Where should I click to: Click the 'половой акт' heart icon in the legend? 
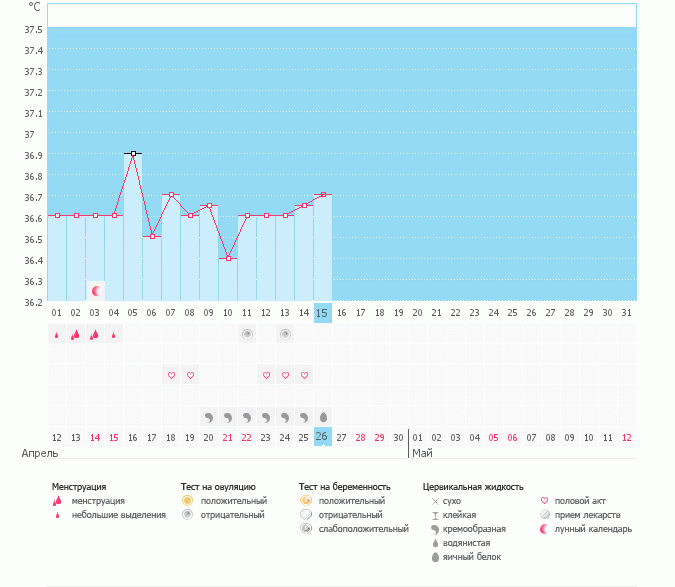545,500
